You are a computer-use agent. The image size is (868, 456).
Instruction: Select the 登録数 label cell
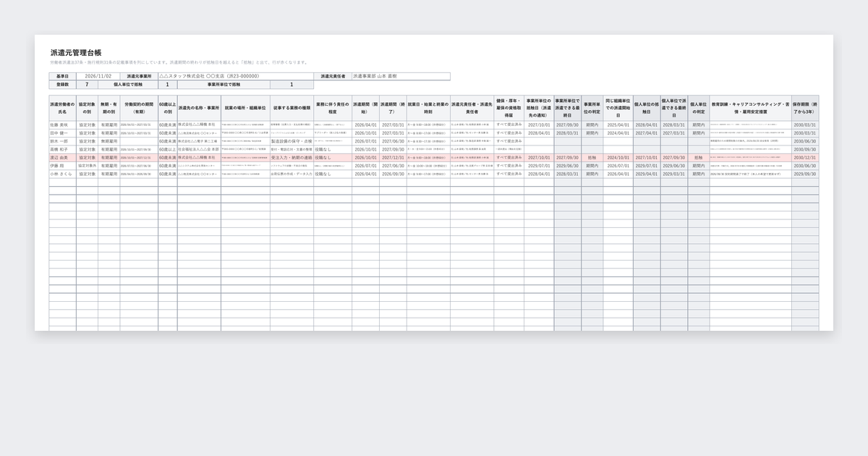pos(62,85)
